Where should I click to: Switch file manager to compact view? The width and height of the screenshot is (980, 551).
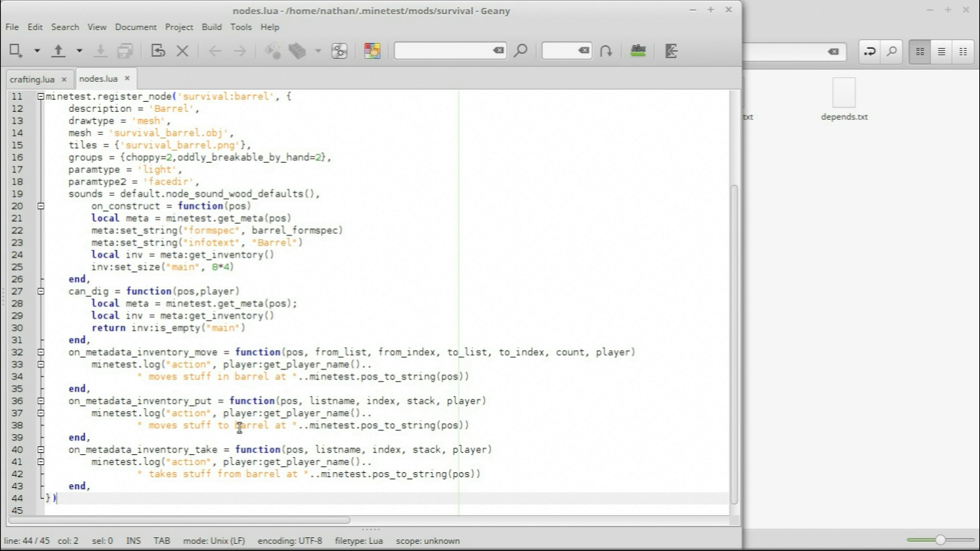coord(963,52)
